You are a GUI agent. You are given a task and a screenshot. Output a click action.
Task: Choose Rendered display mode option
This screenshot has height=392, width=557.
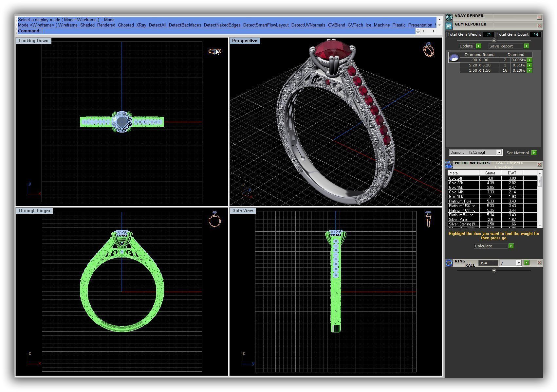click(x=106, y=25)
